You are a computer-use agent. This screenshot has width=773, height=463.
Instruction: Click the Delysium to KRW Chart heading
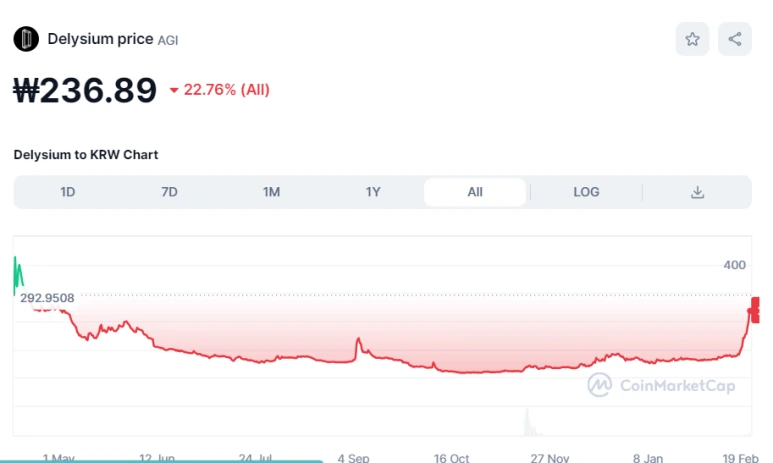(x=86, y=155)
